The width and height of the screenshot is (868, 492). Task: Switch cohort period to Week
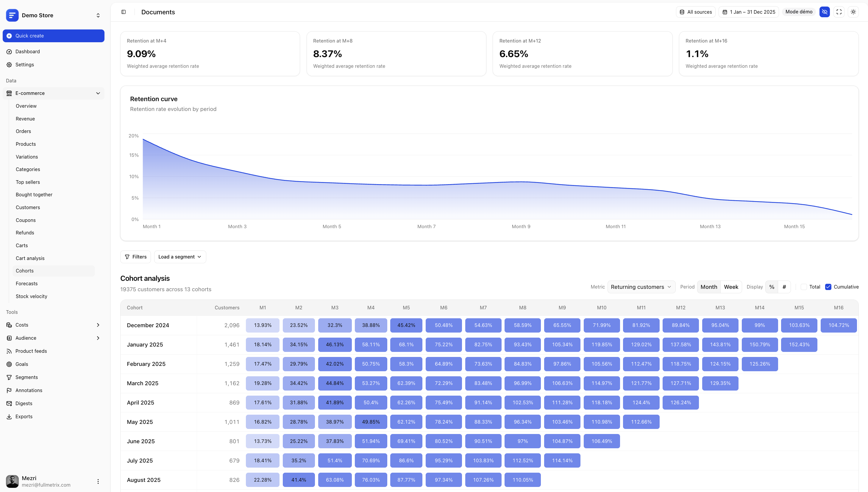click(731, 287)
